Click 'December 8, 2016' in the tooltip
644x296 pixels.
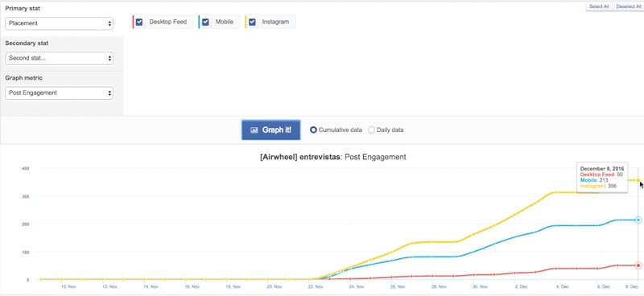click(602, 169)
